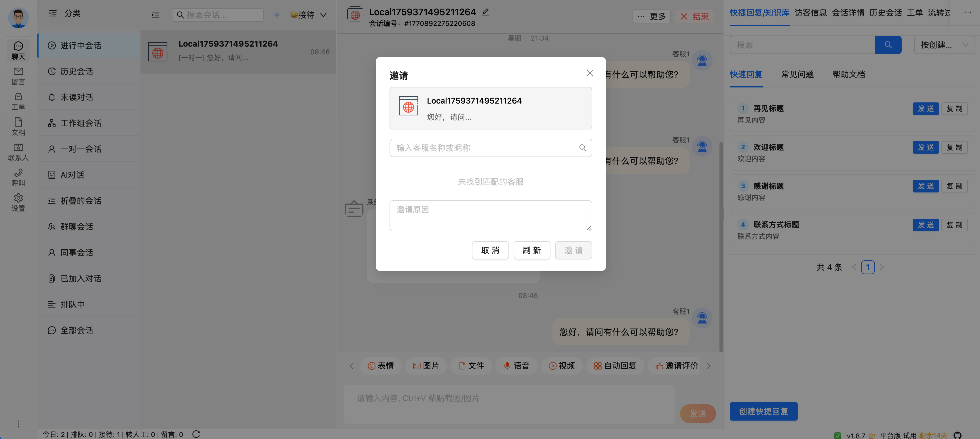Open the 按创建时间 sort dropdown

[x=944, y=45]
